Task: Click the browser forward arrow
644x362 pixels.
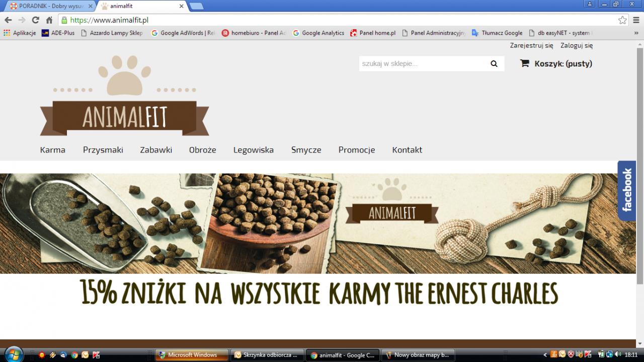Action: (x=22, y=20)
